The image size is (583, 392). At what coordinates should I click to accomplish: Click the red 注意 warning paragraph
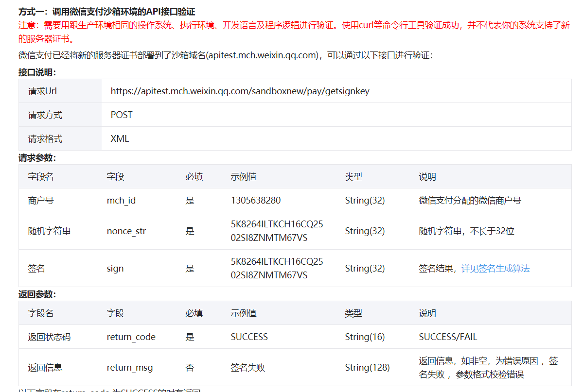[x=294, y=32]
